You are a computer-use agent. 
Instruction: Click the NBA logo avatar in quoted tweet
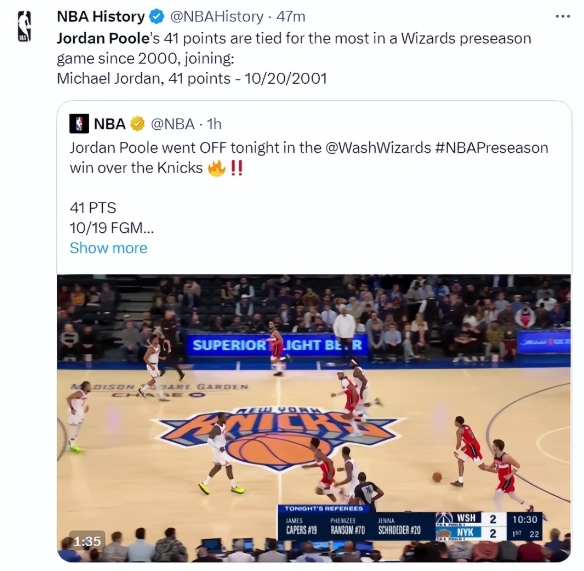79,124
